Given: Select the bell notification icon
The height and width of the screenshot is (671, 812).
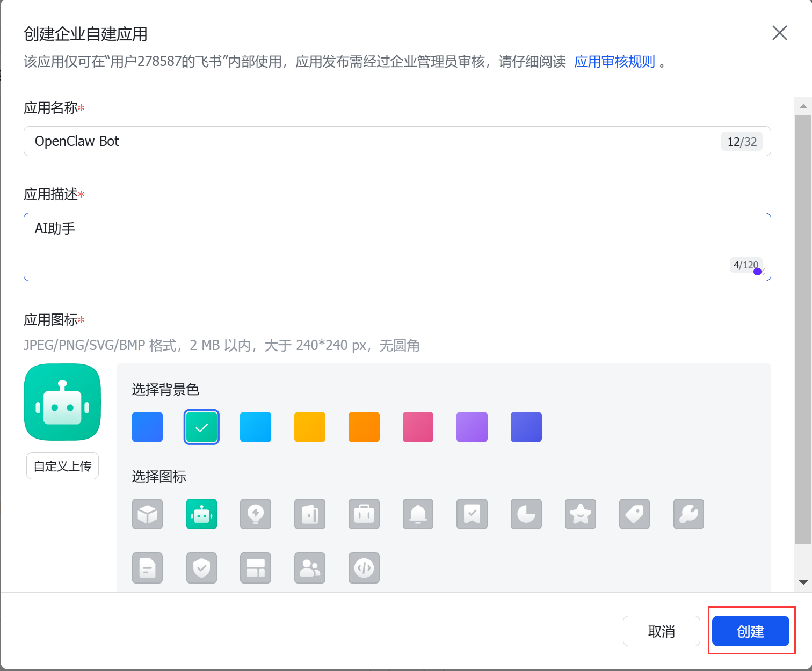Looking at the screenshot, I should [x=418, y=514].
